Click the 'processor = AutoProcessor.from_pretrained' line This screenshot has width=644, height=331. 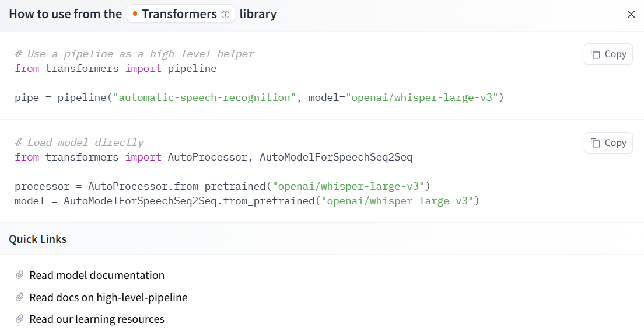point(223,186)
